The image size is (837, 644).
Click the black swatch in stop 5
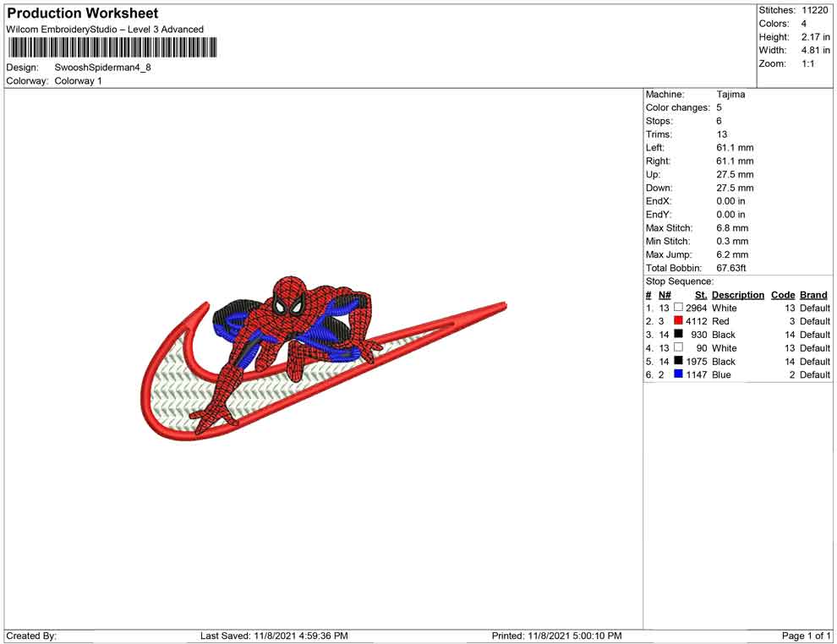678,361
